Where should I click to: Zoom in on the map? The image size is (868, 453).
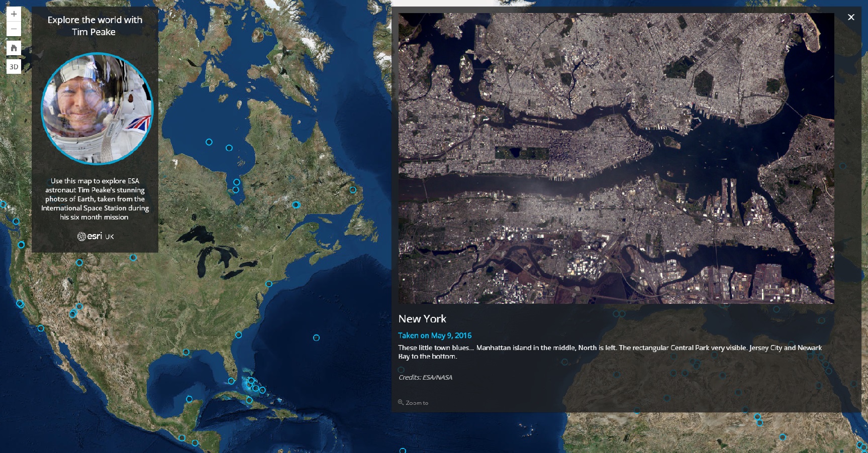14,14
